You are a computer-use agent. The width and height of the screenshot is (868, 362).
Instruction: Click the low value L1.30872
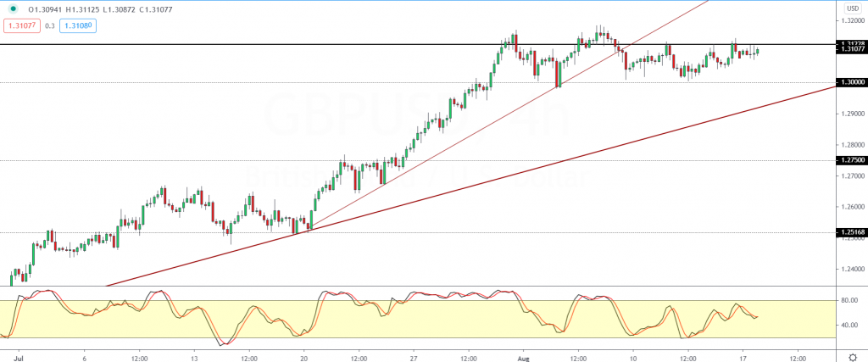click(119, 8)
